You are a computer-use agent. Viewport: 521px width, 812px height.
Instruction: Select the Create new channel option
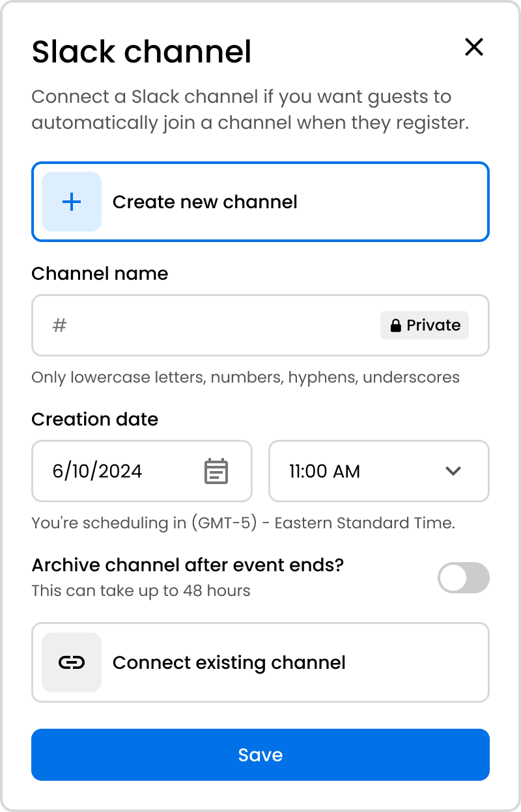click(x=260, y=202)
